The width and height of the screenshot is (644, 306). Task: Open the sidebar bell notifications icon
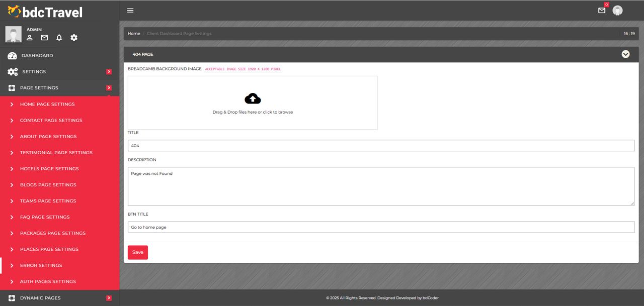point(59,38)
